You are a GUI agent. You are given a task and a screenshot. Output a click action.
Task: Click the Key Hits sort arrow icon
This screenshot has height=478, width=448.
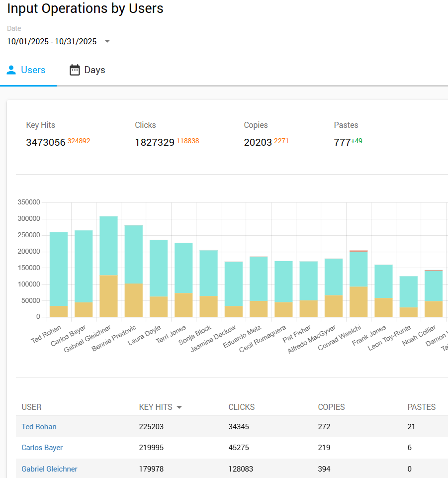point(179,407)
